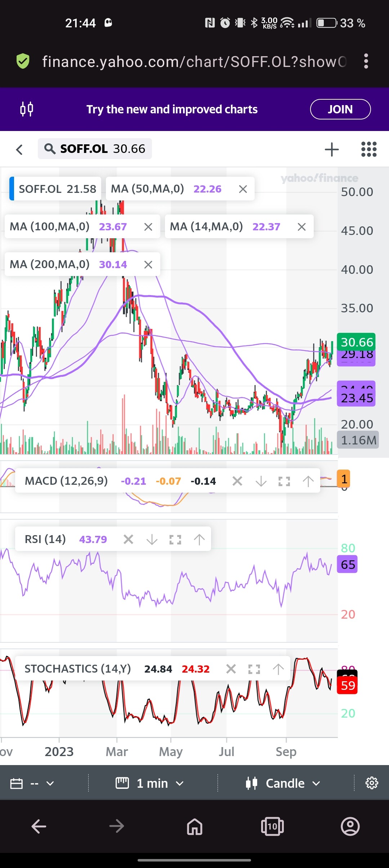Screen dimensions: 389x868
Task: Go back using the chart back chevron
Action: (x=19, y=149)
